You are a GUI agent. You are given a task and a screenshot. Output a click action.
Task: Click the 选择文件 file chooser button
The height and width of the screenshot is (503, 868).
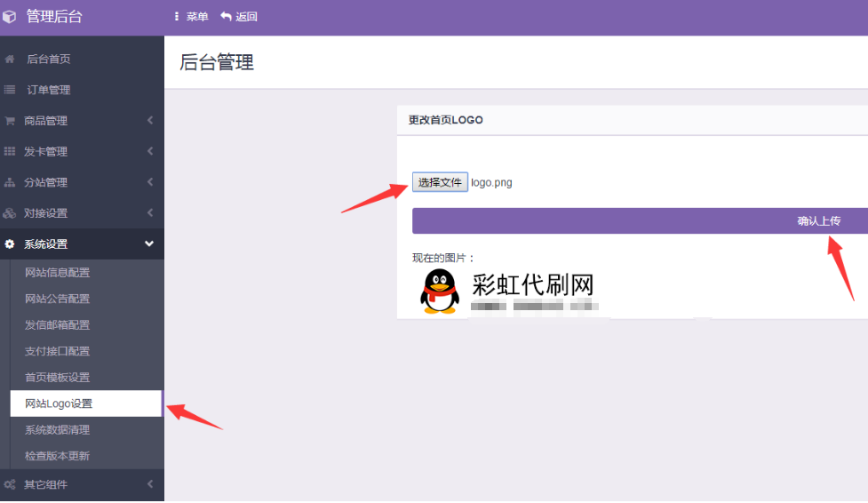[x=440, y=182]
